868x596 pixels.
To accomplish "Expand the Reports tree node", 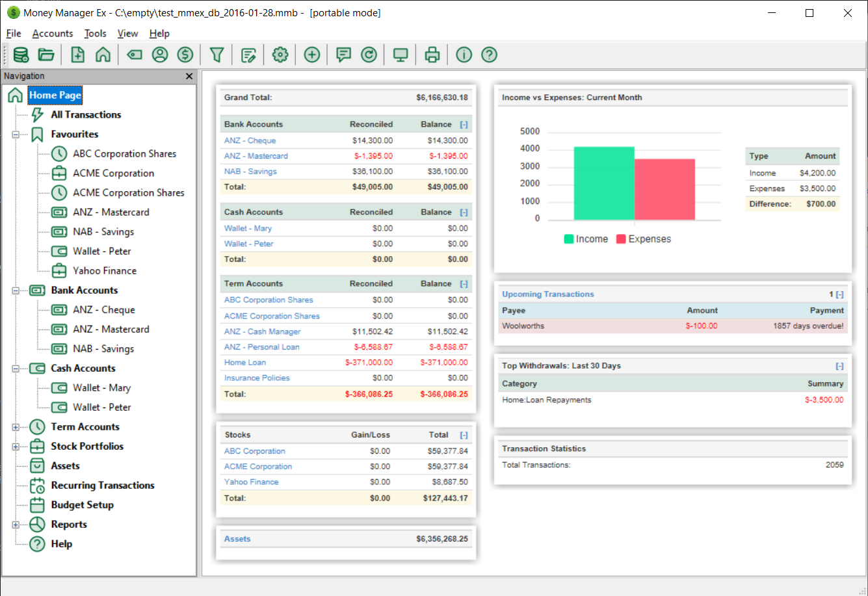I will (x=14, y=524).
